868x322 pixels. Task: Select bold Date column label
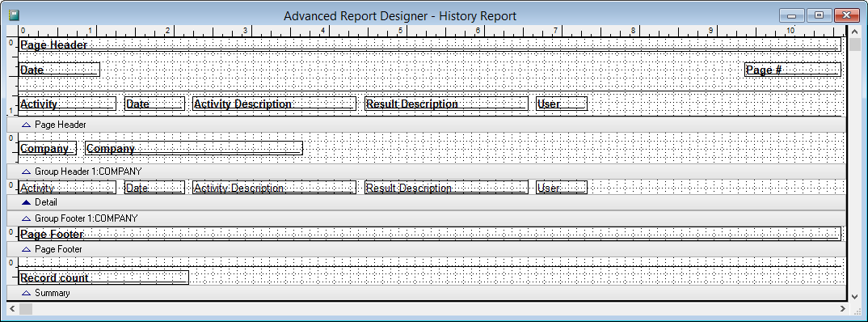[x=155, y=104]
